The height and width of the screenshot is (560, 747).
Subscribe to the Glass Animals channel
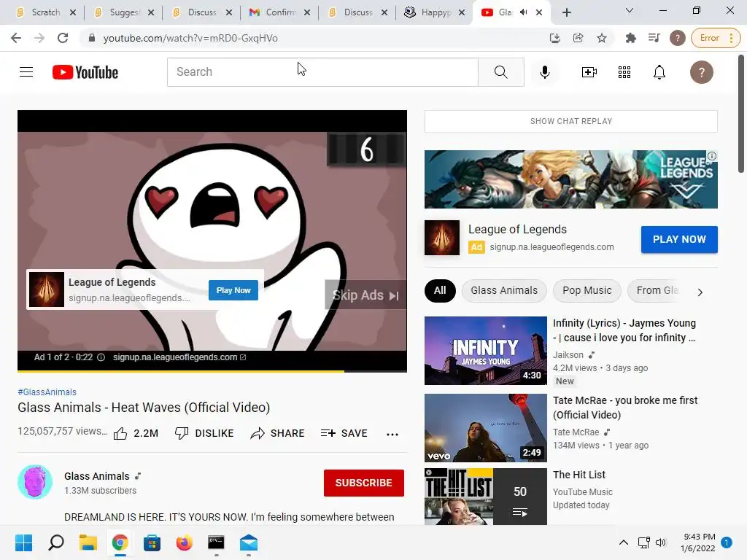tap(363, 483)
